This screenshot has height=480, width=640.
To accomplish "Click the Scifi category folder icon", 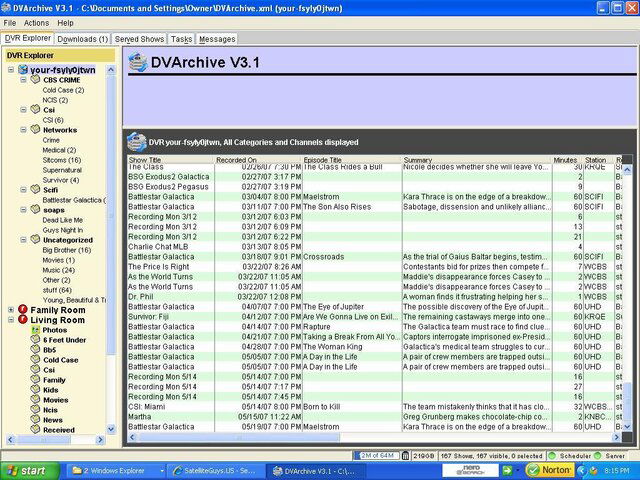I will [x=36, y=189].
